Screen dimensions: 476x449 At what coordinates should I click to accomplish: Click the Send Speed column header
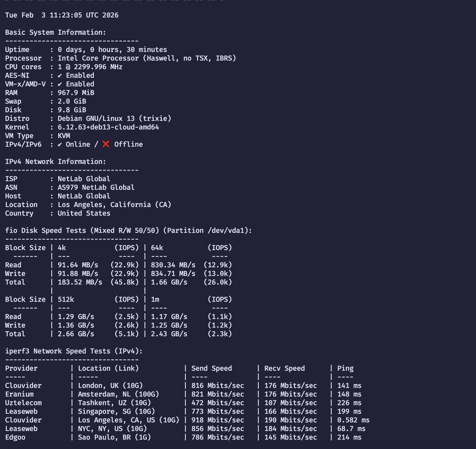pos(212,368)
